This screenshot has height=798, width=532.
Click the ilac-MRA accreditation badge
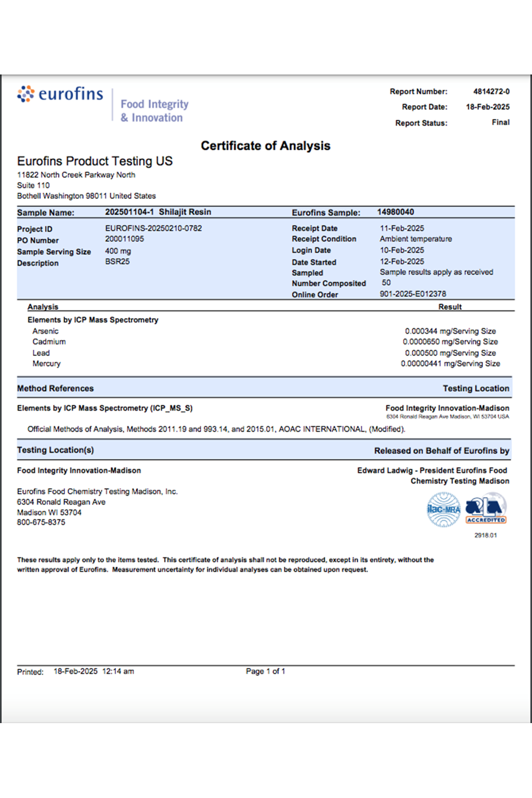444,510
